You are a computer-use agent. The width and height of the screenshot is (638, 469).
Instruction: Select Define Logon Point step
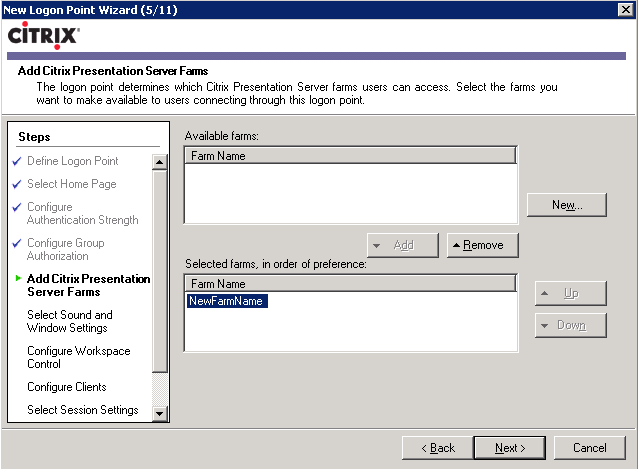pyautogui.click(x=72, y=161)
